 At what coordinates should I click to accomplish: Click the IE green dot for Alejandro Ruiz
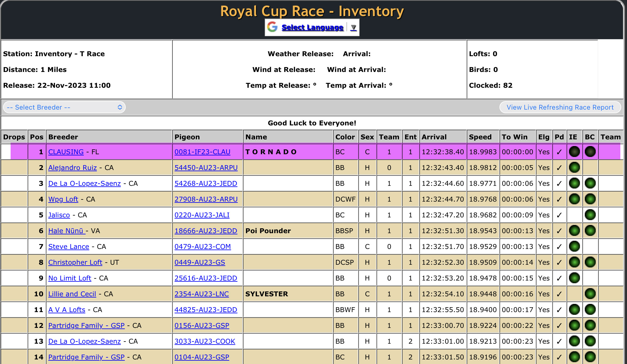tap(574, 167)
